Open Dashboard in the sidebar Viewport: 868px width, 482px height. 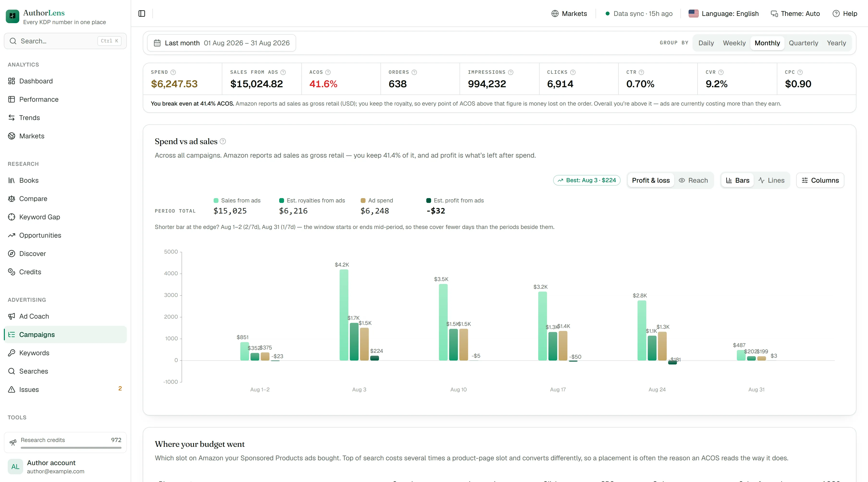[65, 81]
